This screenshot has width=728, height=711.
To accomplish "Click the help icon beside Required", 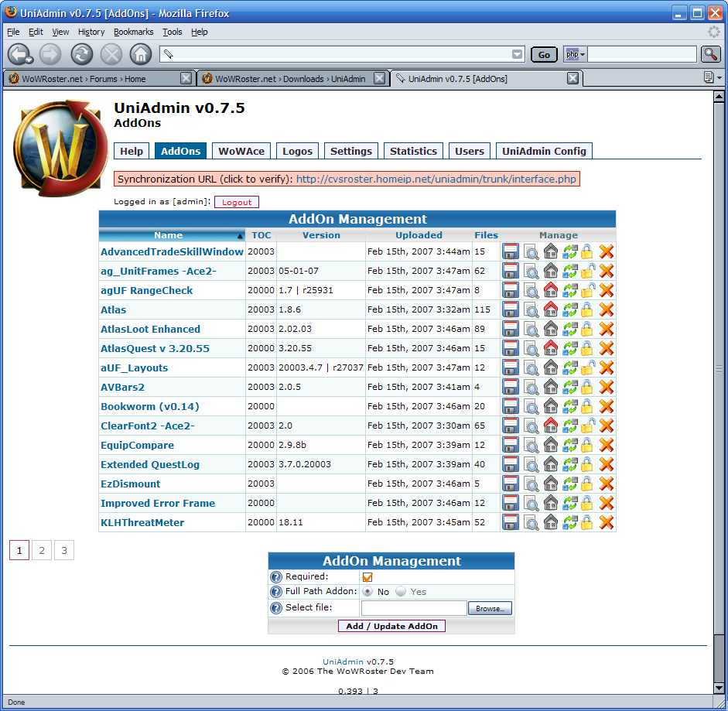I will pos(275,577).
